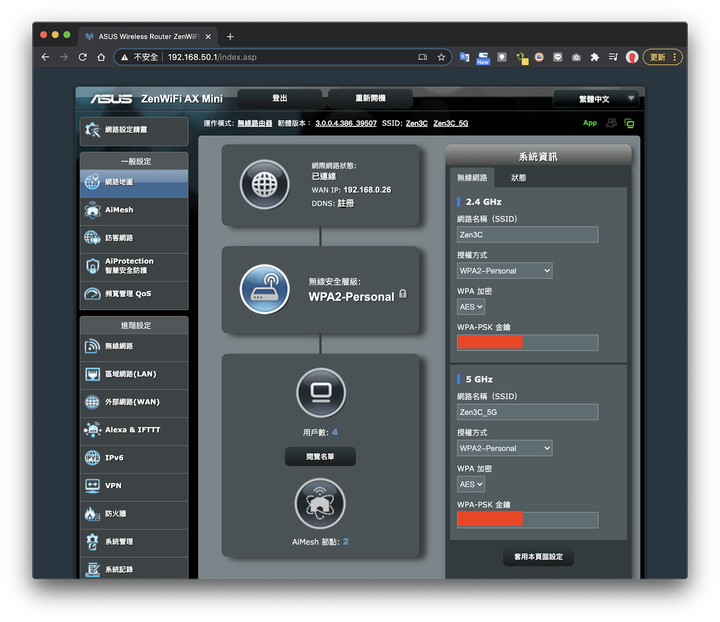Open the System Log icon (系統記錄)
720x622 pixels.
point(92,570)
